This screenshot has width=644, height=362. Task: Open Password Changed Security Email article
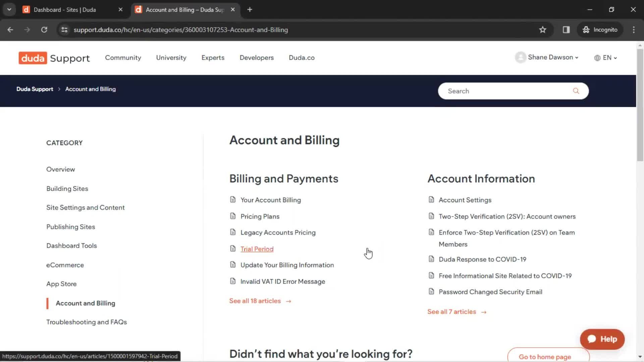[490, 292]
